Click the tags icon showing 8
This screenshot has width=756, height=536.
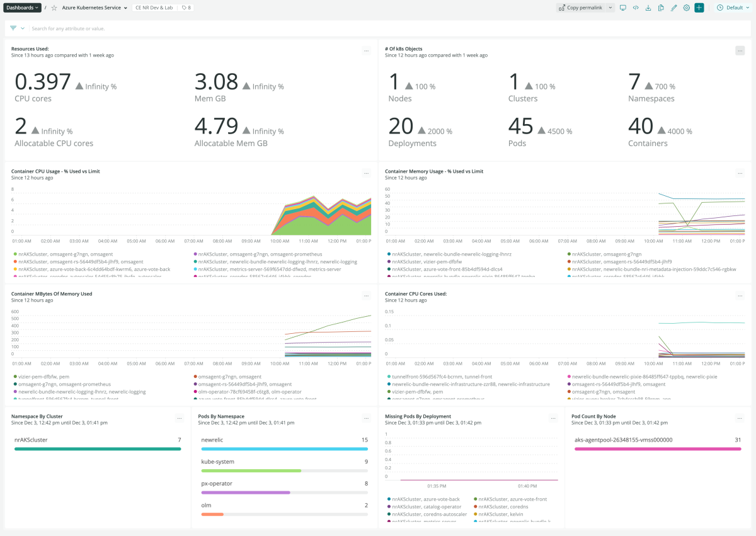(x=186, y=8)
